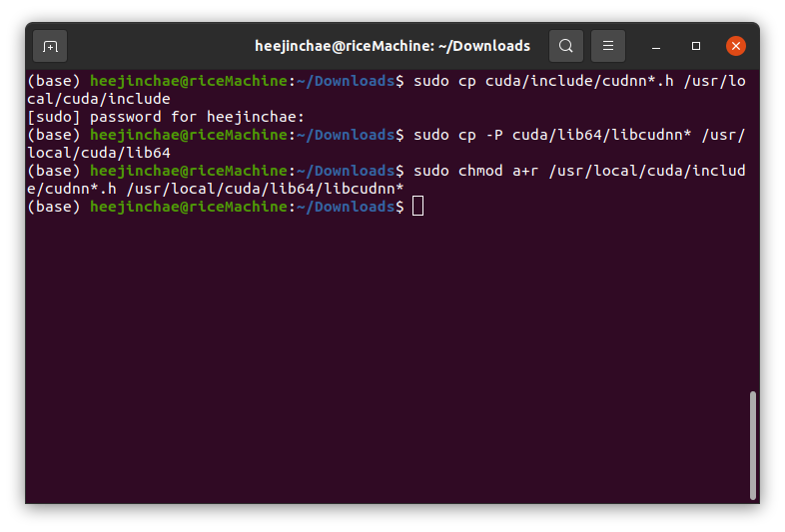Click the window title heejinchae@riceMachine: ~/Downloads

[392, 46]
